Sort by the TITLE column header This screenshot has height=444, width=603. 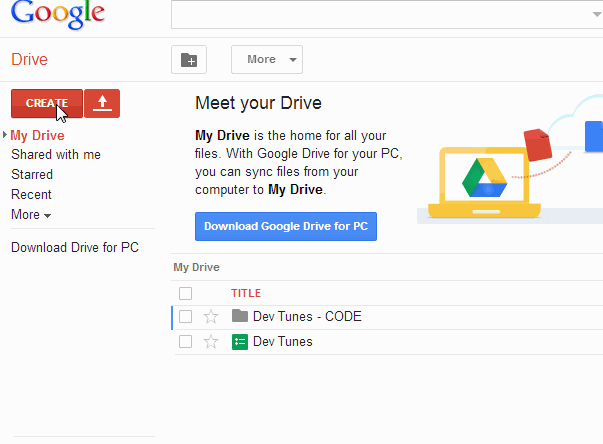(246, 293)
